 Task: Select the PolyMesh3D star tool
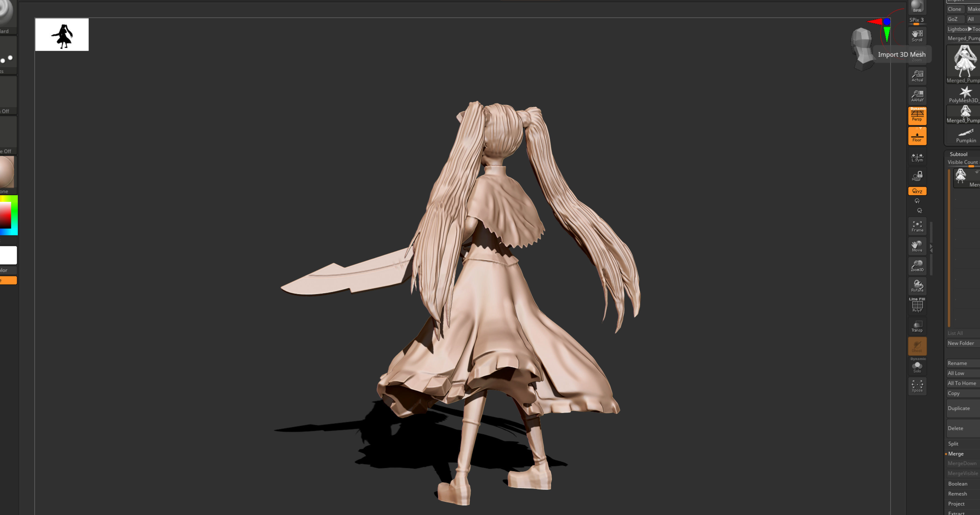point(964,94)
